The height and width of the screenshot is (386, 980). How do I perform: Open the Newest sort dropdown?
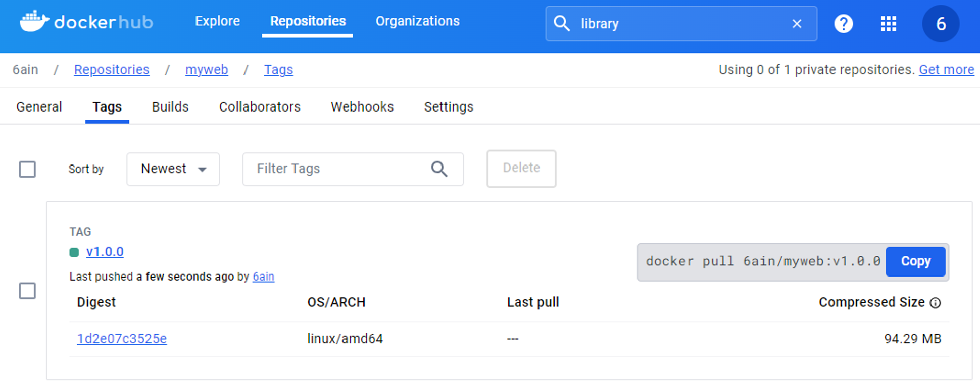coord(173,169)
